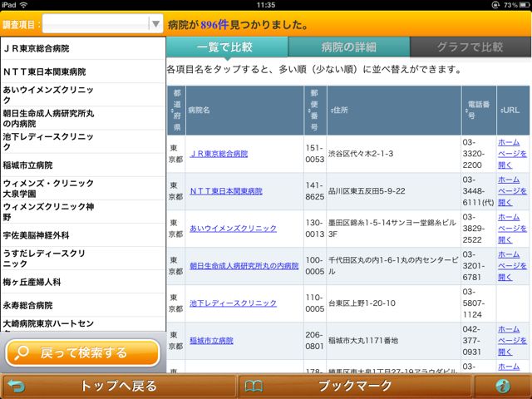Open the info icon in bottom bar
Viewport: 532px width, 399px height.
(502, 386)
